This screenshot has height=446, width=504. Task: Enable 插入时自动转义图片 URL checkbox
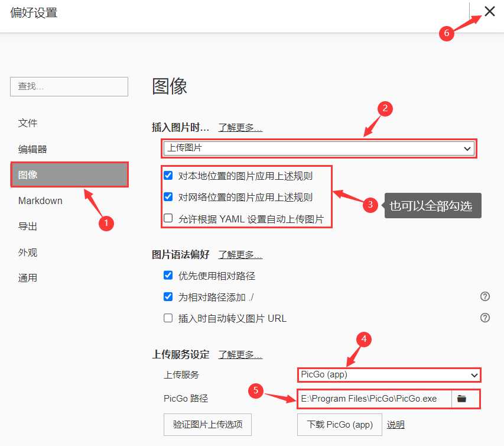[x=168, y=318]
